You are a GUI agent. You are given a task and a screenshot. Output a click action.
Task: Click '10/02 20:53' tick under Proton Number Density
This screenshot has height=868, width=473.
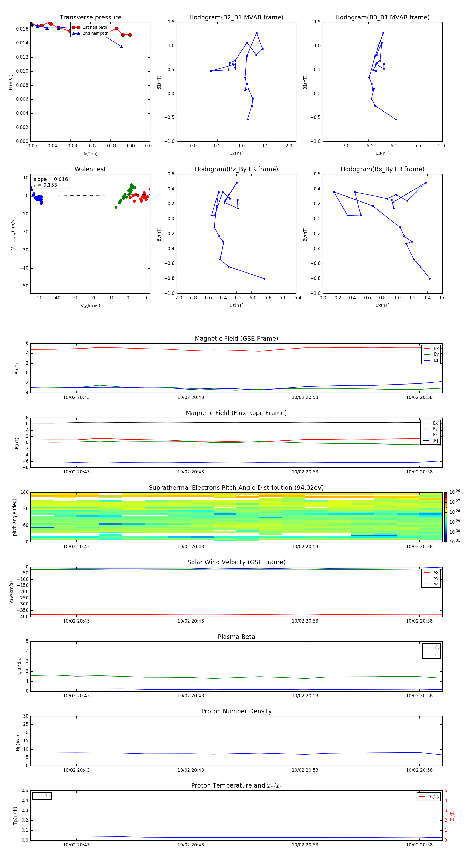(305, 770)
